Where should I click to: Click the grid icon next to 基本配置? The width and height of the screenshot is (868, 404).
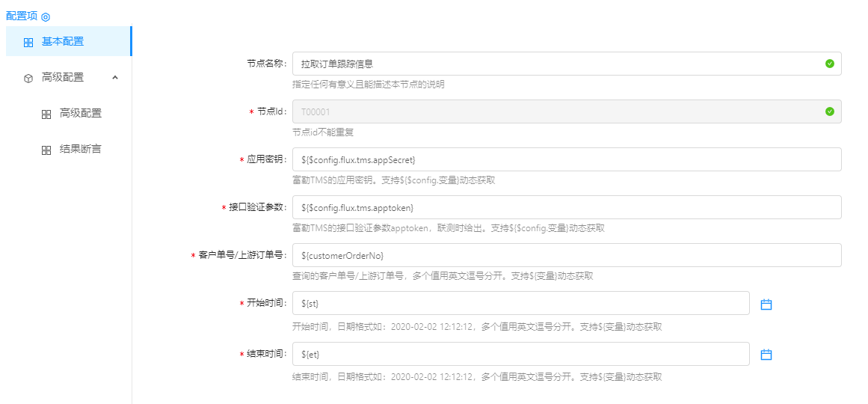point(28,43)
